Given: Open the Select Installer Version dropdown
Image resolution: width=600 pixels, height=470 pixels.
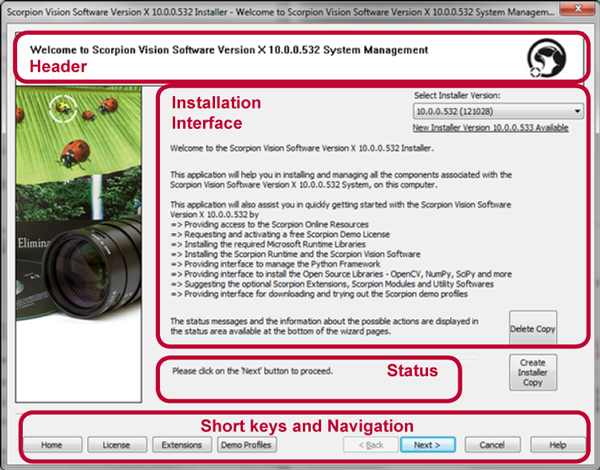Looking at the screenshot, I should click(498, 111).
